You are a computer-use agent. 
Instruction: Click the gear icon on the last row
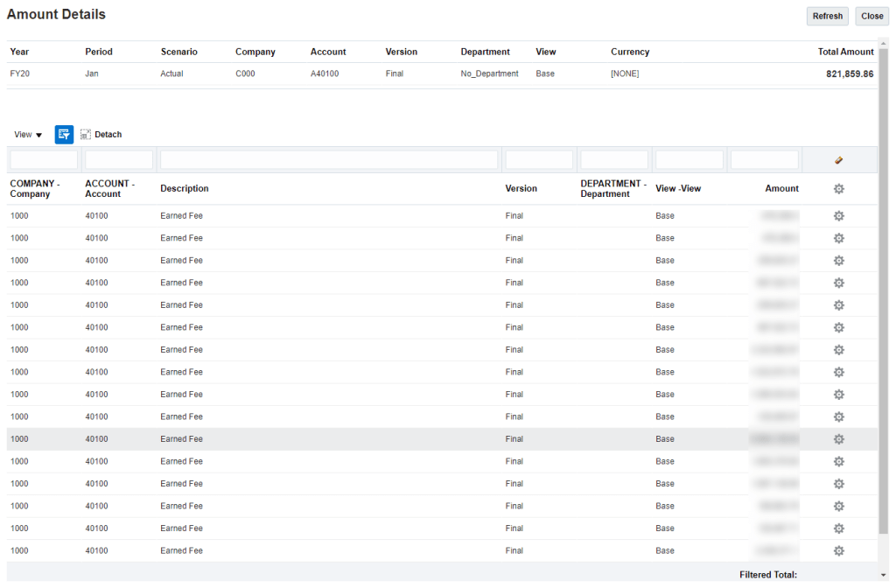point(838,551)
